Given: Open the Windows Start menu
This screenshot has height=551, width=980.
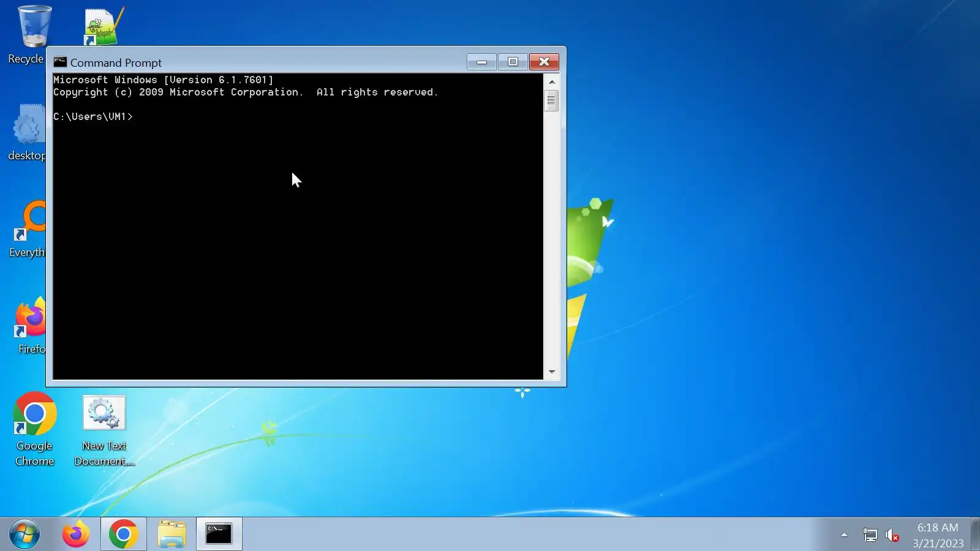Looking at the screenshot, I should coord(24,534).
